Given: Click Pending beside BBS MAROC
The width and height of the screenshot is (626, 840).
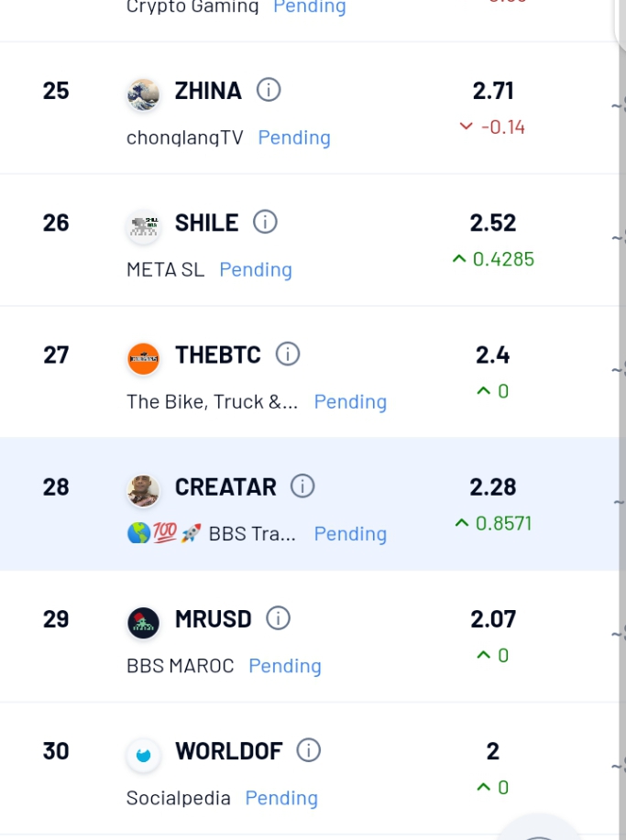Looking at the screenshot, I should click(x=285, y=666).
